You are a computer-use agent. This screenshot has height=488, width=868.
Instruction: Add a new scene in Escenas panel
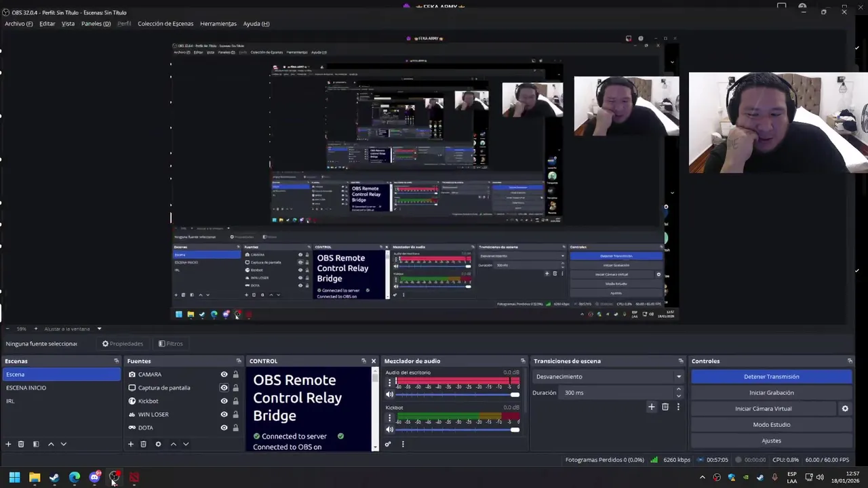point(8,444)
